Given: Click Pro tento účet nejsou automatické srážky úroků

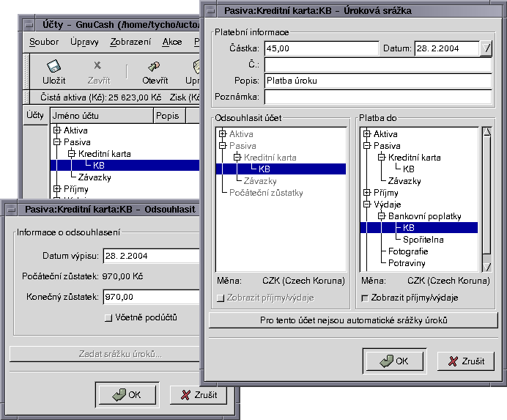Looking at the screenshot, I should (x=353, y=320).
